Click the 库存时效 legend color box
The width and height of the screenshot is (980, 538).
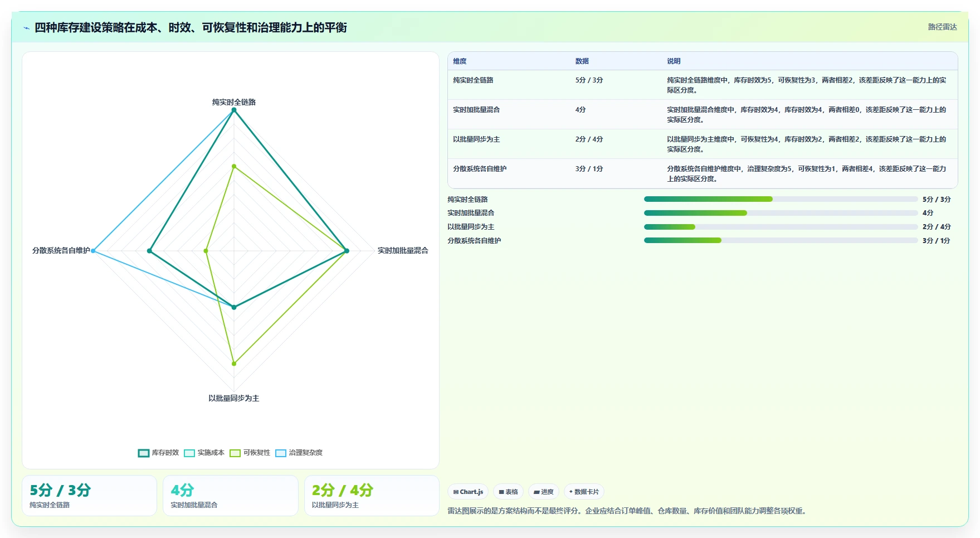point(144,453)
